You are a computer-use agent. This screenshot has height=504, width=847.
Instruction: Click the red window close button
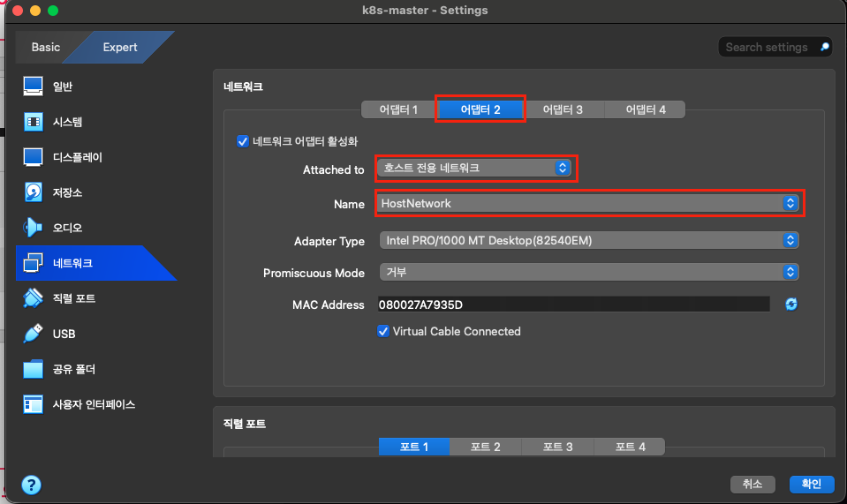coord(18,11)
